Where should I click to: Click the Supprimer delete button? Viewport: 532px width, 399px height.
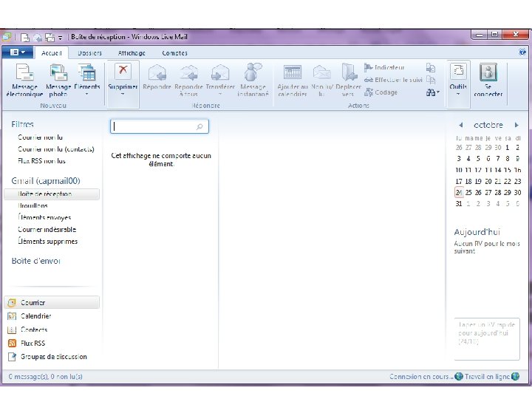coord(123,78)
